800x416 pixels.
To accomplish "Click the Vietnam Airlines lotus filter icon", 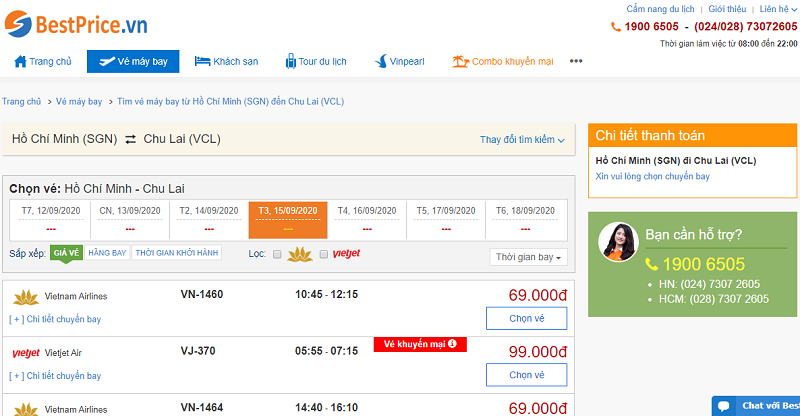I will (x=299, y=254).
